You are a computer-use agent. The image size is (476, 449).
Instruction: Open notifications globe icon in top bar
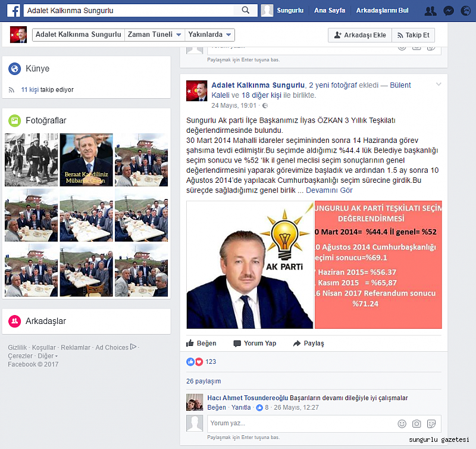[466, 11]
